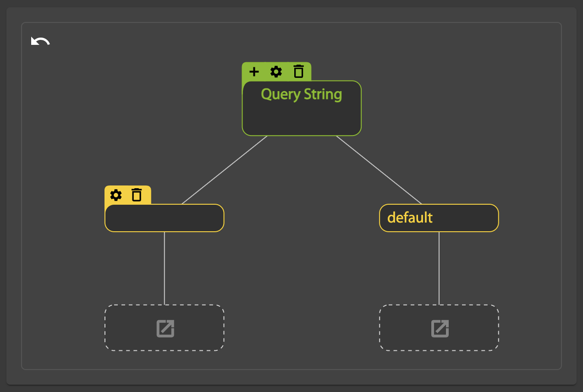
Task: Open Query String node settings gear
Action: 276,71
